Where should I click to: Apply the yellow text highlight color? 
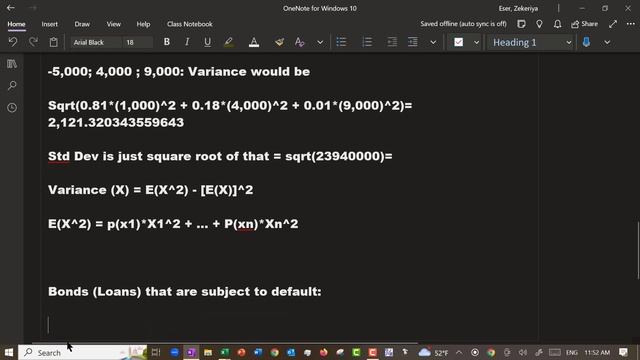click(229, 42)
